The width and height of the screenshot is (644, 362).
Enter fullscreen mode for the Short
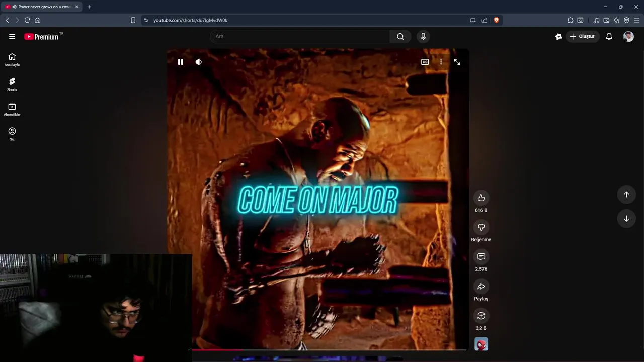[457, 62]
